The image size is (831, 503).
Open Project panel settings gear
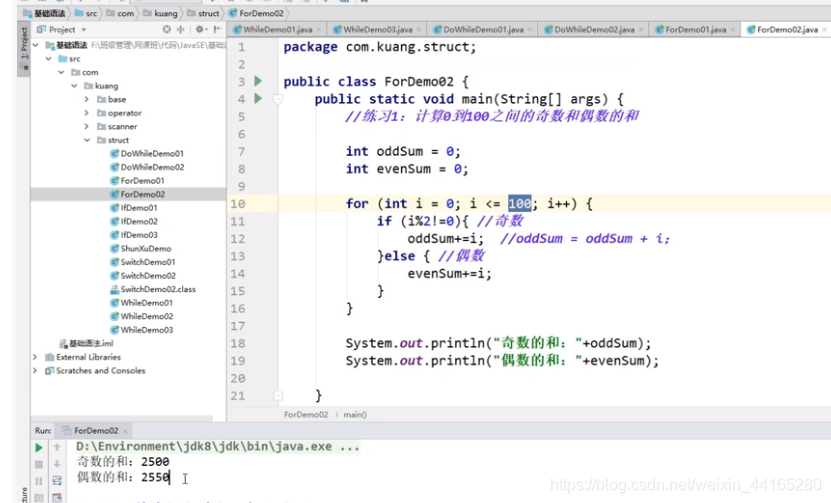(199, 30)
